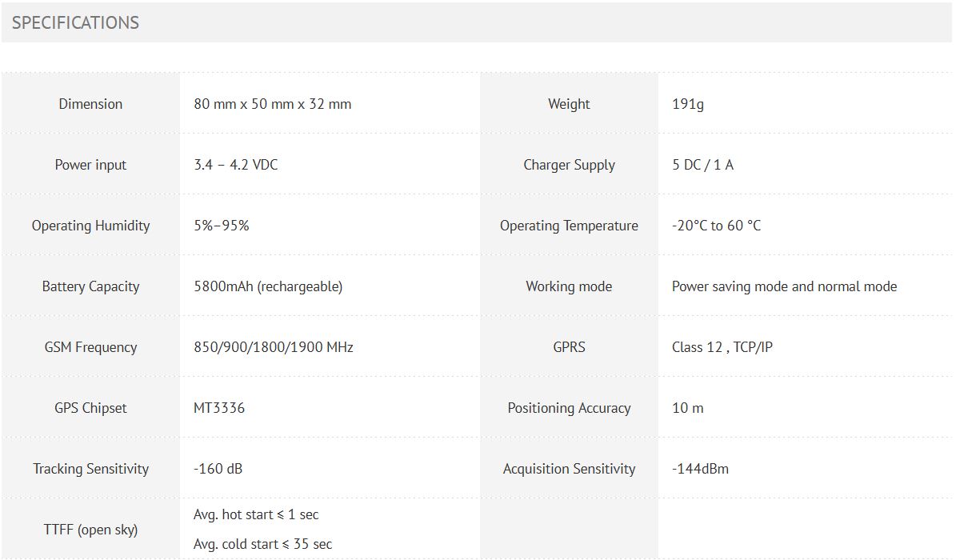Select the Weight label cell
The width and height of the screenshot is (956, 560).
click(569, 104)
